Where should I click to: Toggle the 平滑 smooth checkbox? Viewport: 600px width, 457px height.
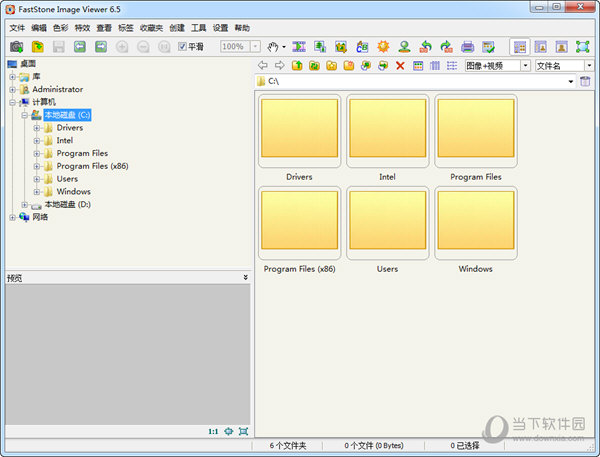(x=182, y=47)
